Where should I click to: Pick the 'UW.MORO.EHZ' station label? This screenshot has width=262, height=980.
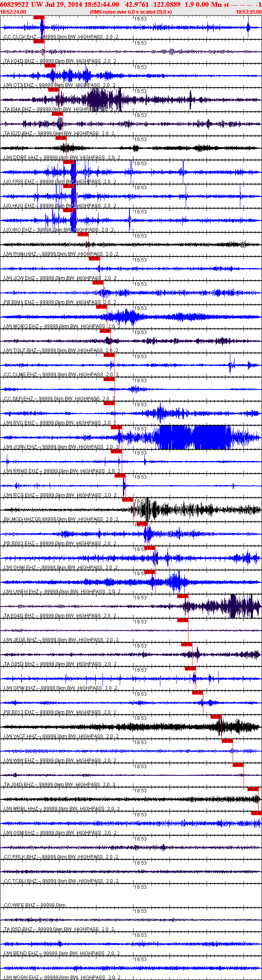[x=22, y=326]
